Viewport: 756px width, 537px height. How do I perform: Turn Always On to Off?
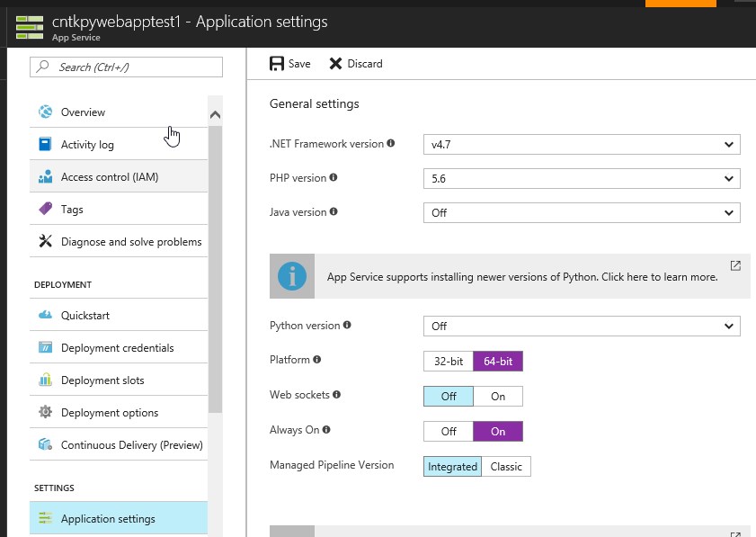(x=449, y=432)
